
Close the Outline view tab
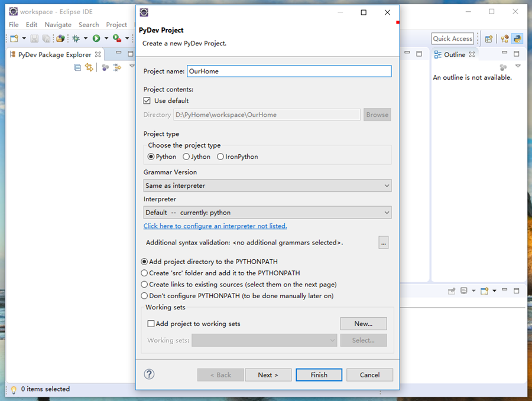click(472, 54)
